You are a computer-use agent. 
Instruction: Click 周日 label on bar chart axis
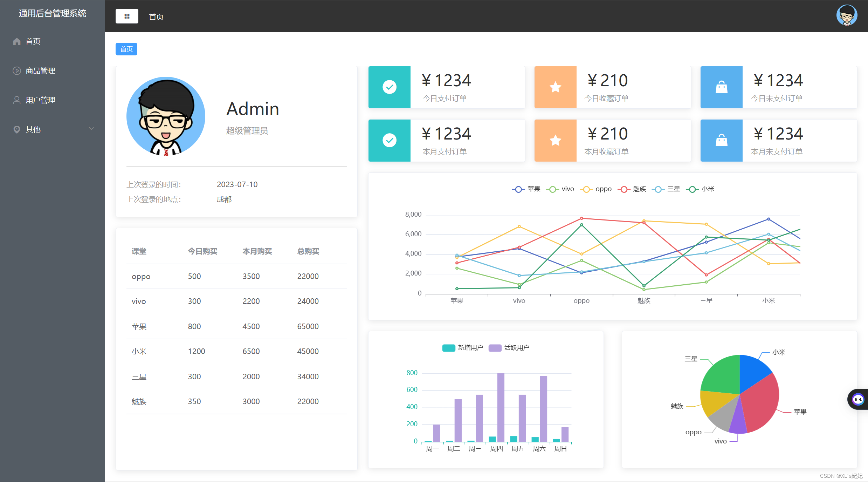pyautogui.click(x=560, y=449)
